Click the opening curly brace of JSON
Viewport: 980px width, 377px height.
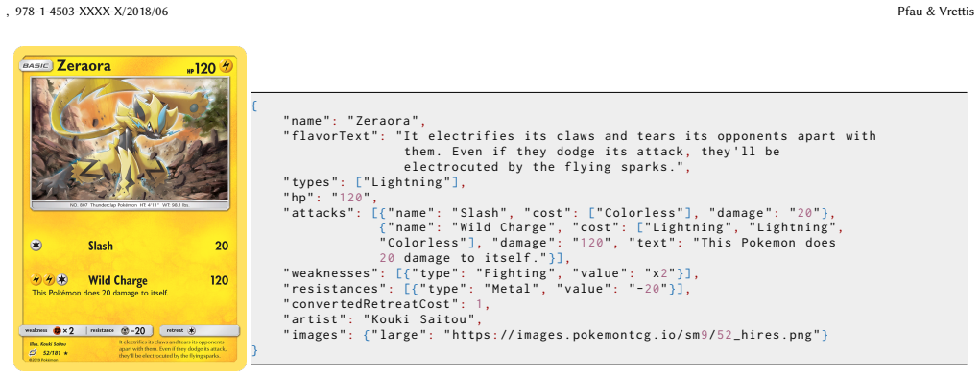[x=253, y=105]
